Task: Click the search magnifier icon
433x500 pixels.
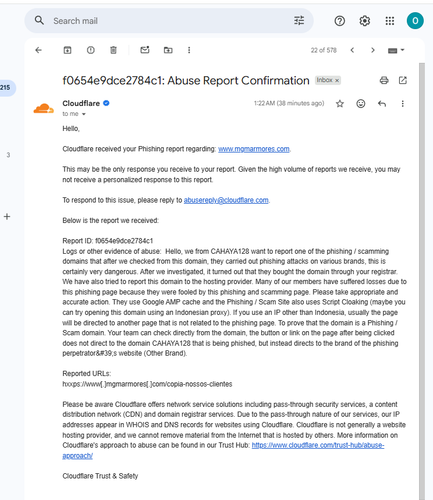Action: (39, 21)
